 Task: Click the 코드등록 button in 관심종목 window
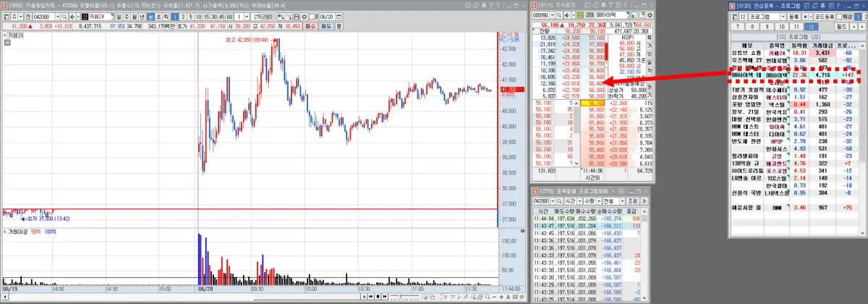[823, 17]
